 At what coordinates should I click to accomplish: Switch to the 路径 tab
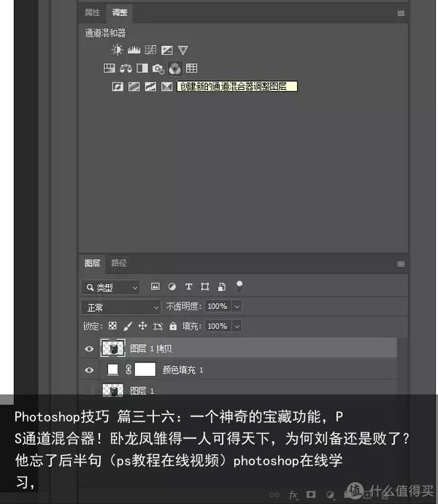tap(119, 263)
